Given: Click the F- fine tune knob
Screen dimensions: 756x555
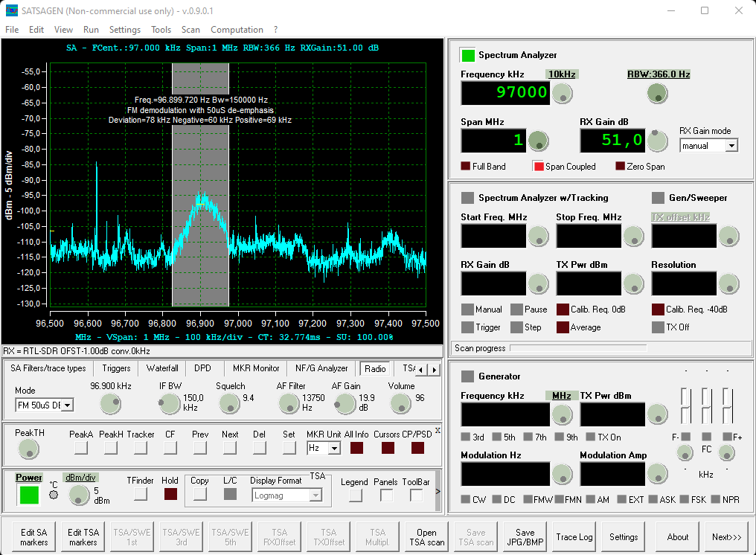Looking at the screenshot, I should click(x=685, y=453).
